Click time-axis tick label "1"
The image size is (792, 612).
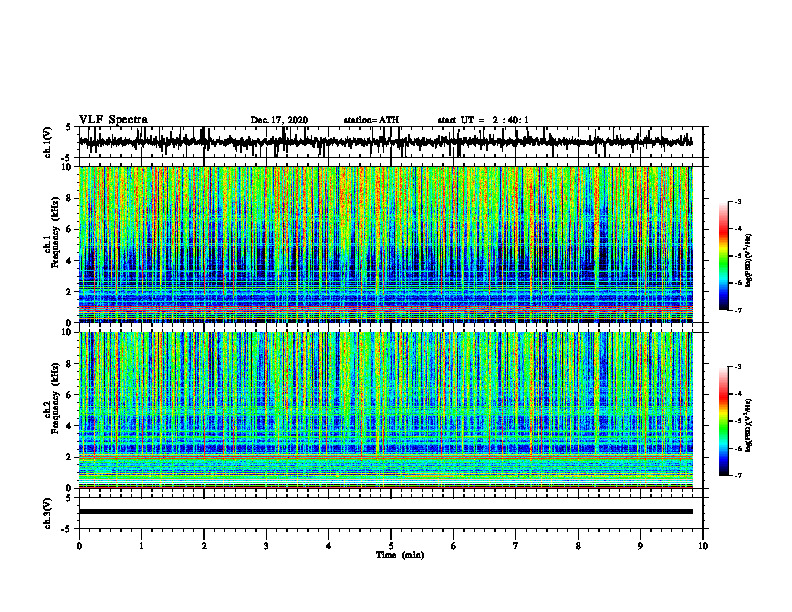coord(141,546)
